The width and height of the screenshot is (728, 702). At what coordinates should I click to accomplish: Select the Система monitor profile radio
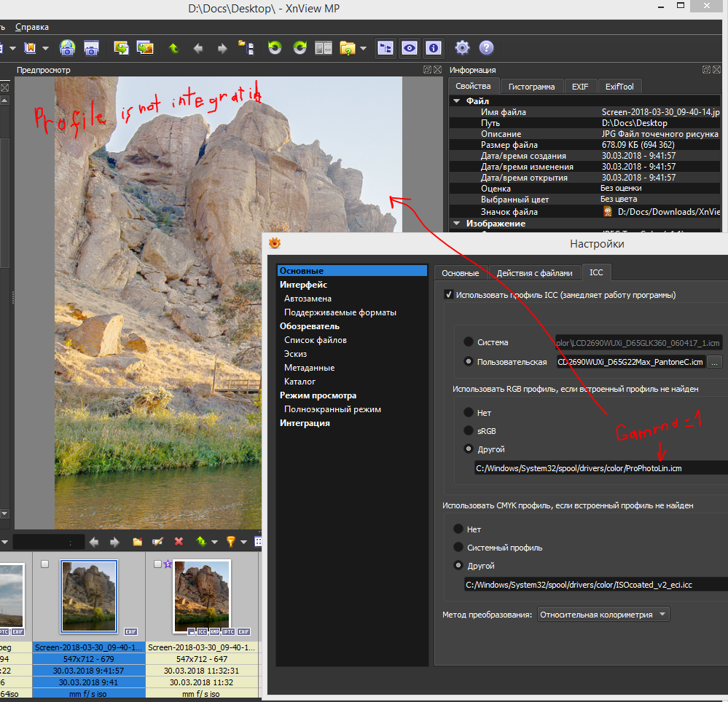click(469, 342)
